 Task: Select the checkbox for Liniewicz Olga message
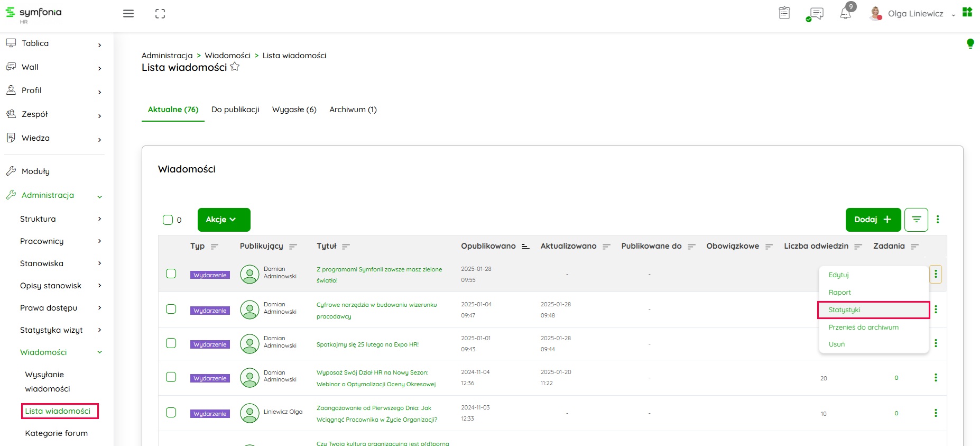(171, 413)
